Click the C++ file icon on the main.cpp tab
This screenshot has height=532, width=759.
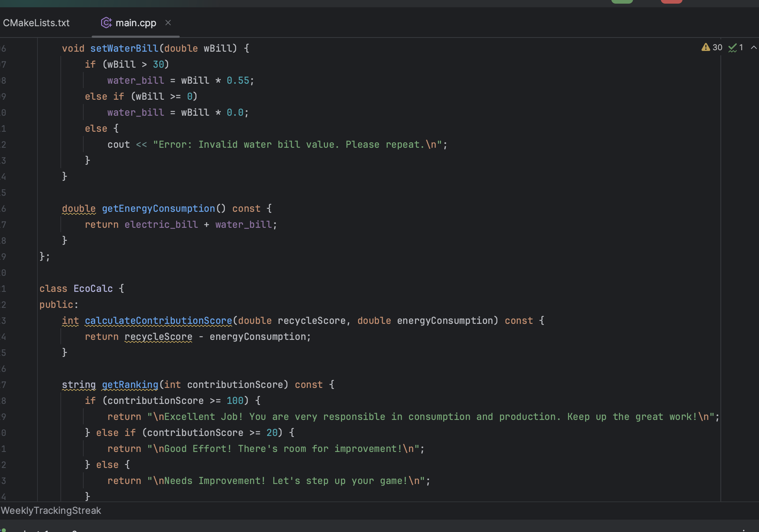click(x=106, y=23)
